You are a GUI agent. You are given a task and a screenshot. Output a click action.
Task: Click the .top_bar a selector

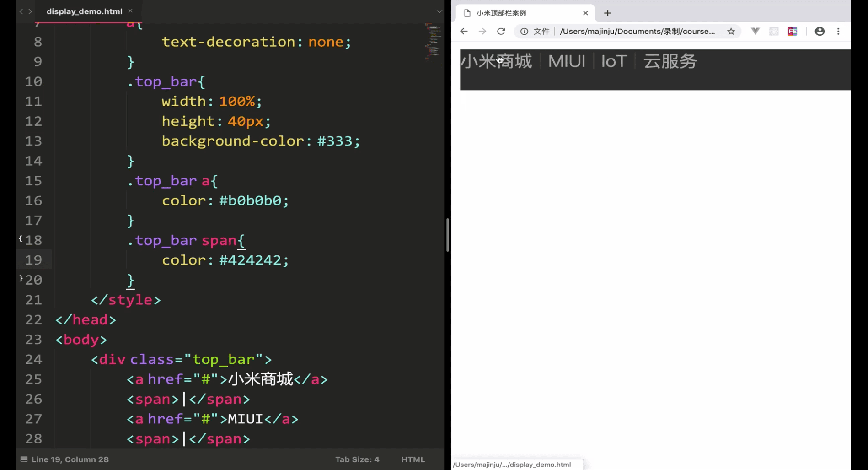[168, 181]
